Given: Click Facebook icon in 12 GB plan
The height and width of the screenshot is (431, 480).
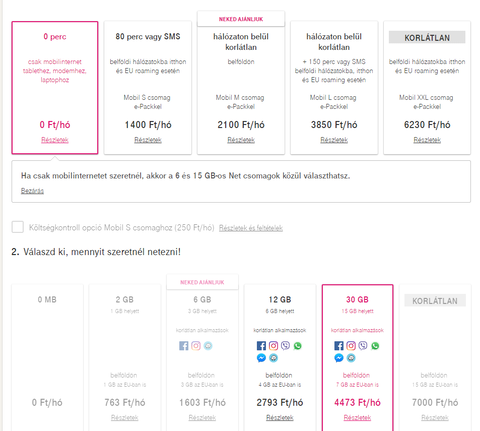Looking at the screenshot, I should (261, 346).
